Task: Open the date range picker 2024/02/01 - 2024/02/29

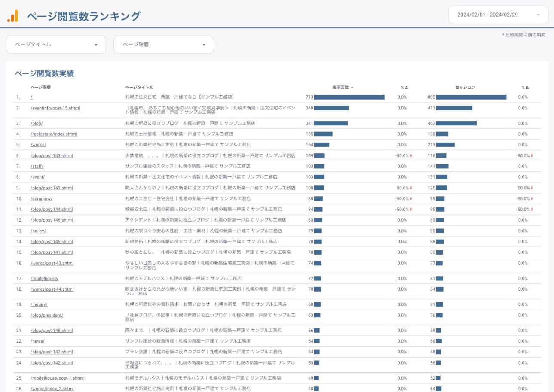Action: (498, 15)
